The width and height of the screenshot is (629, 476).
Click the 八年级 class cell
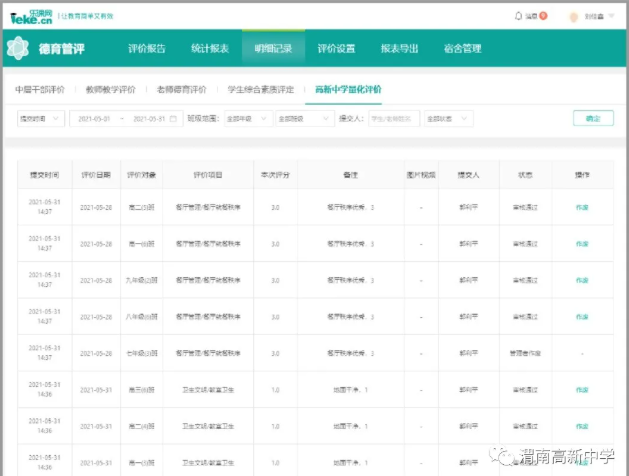tap(141, 317)
